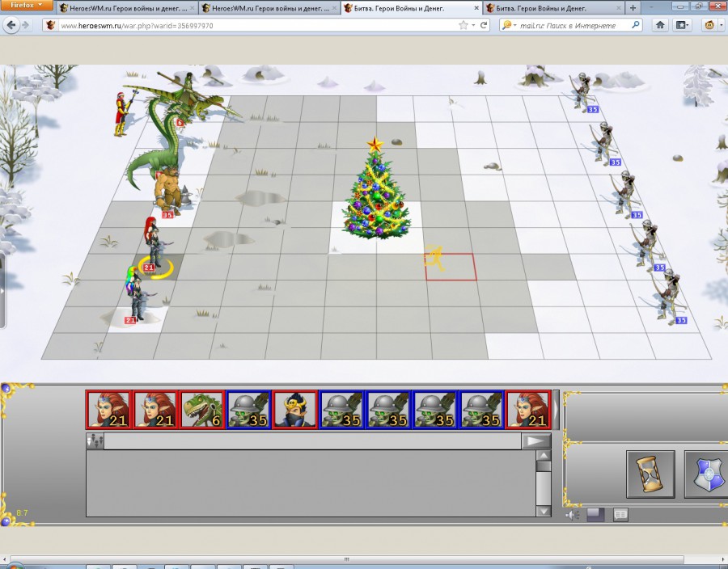Select the active Битва tab
The image size is (728, 569).
point(412,8)
